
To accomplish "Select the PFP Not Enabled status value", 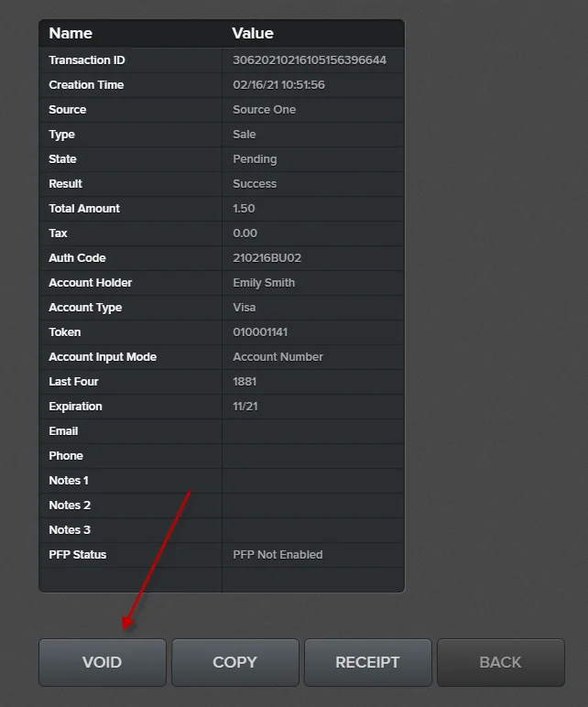I will (278, 555).
